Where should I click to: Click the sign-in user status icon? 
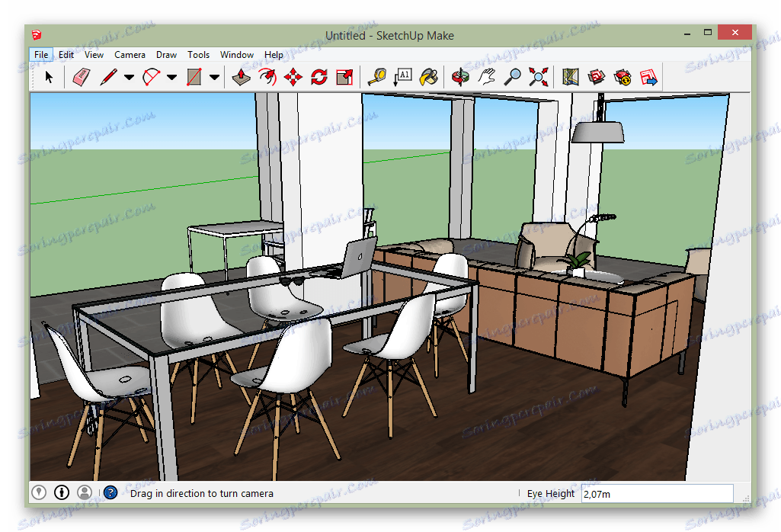coord(85,492)
